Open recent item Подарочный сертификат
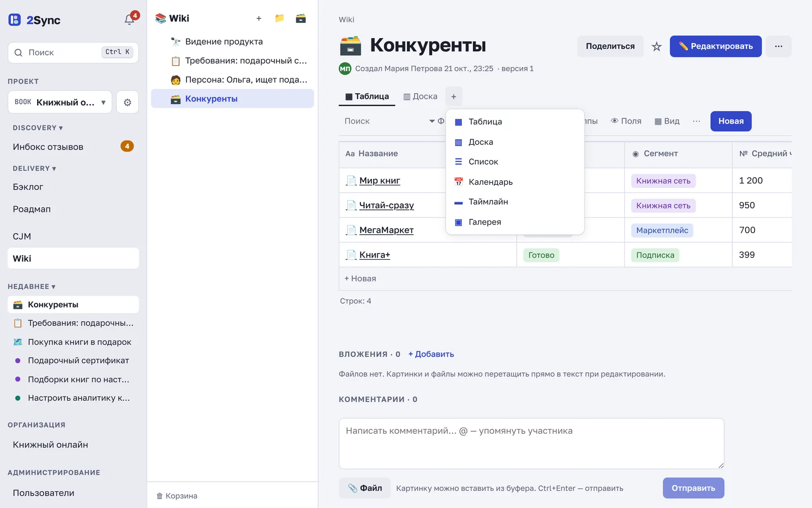The image size is (812, 508). [x=73, y=361]
